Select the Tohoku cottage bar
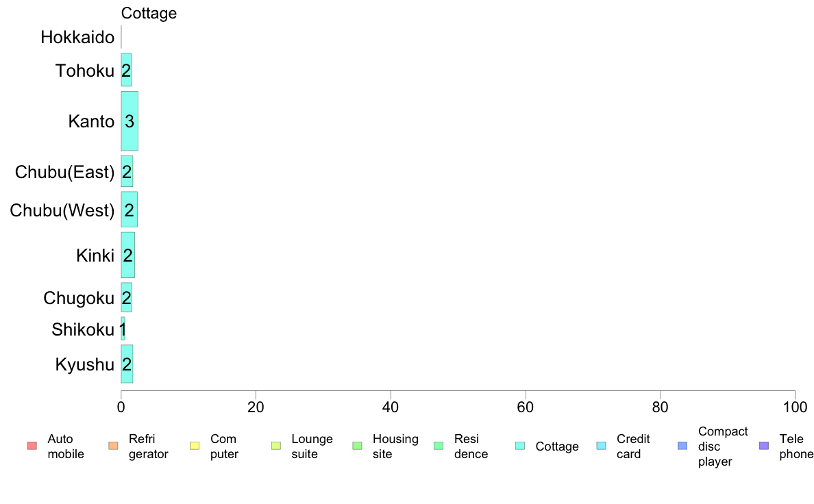 pos(127,70)
